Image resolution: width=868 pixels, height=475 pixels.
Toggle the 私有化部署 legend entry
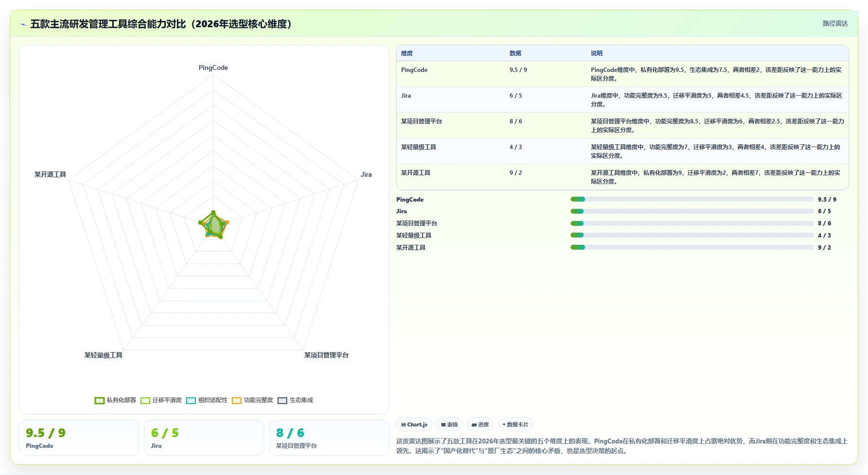pyautogui.click(x=115, y=400)
